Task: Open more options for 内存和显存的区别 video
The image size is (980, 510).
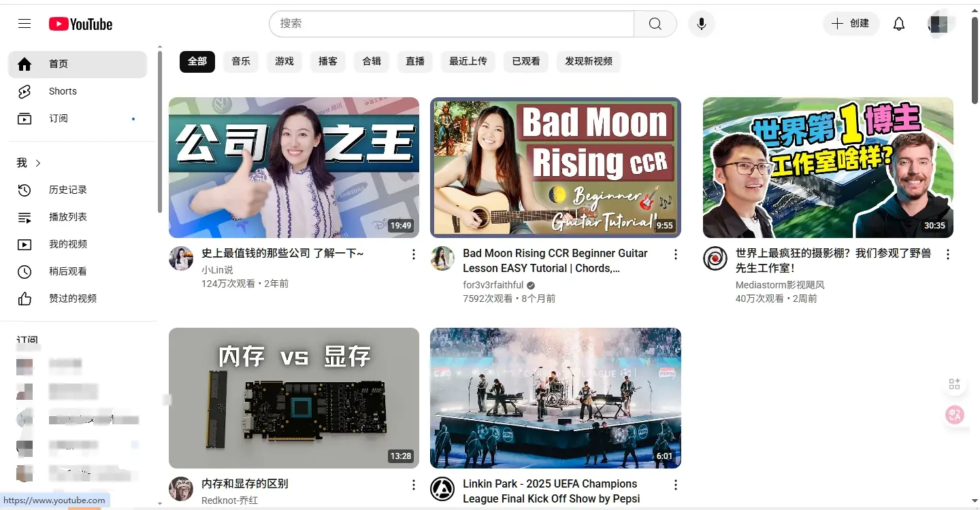Action: (x=414, y=485)
